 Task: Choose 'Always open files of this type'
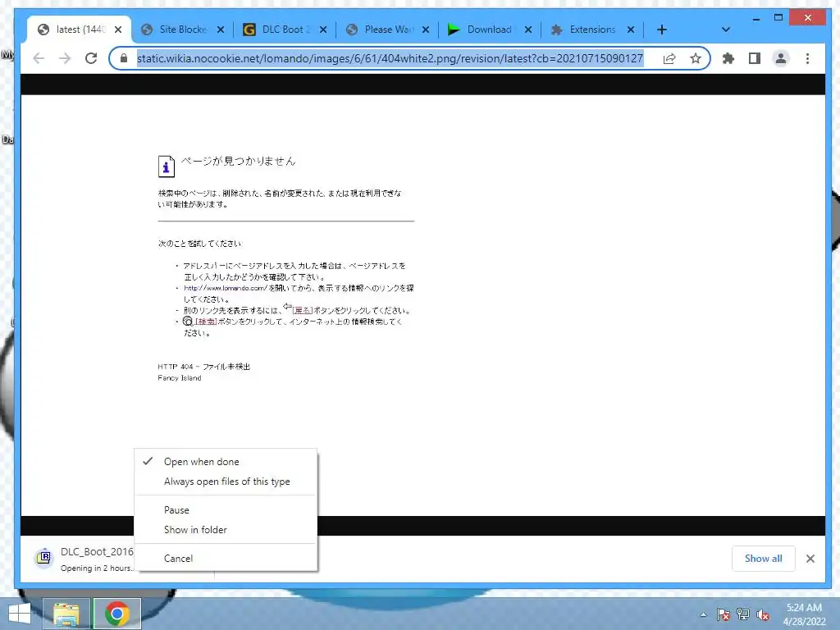(x=226, y=482)
